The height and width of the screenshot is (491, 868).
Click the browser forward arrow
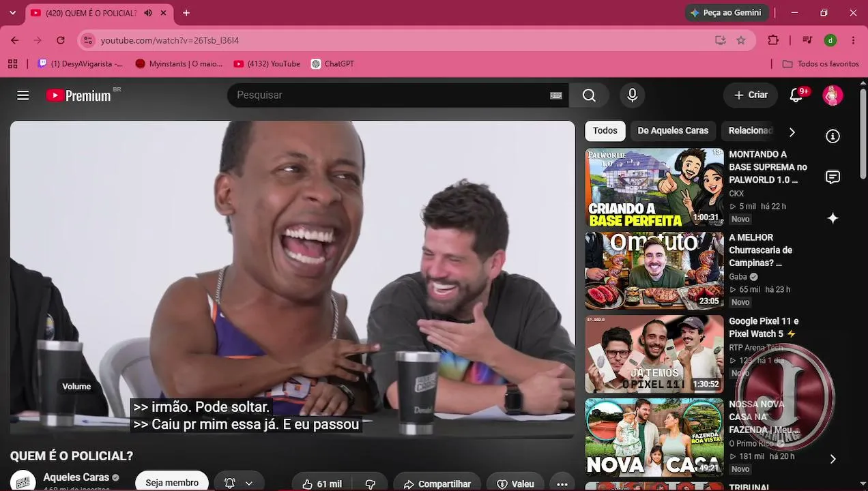pos(38,40)
